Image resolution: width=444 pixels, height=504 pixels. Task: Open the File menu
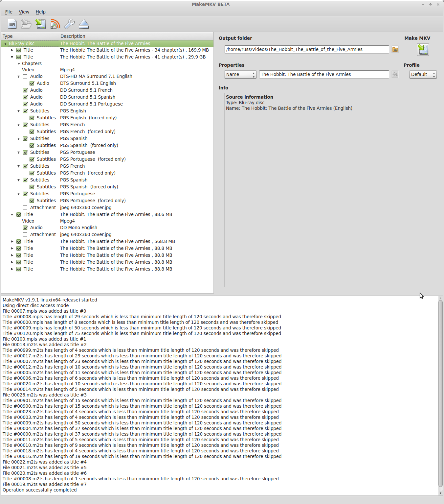pos(9,12)
